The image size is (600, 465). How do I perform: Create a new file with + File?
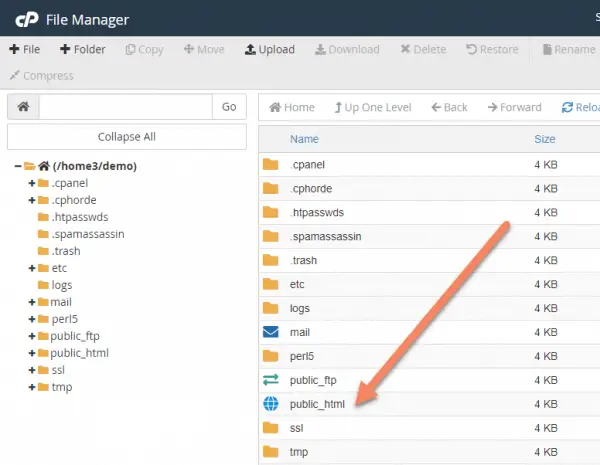tap(24, 49)
